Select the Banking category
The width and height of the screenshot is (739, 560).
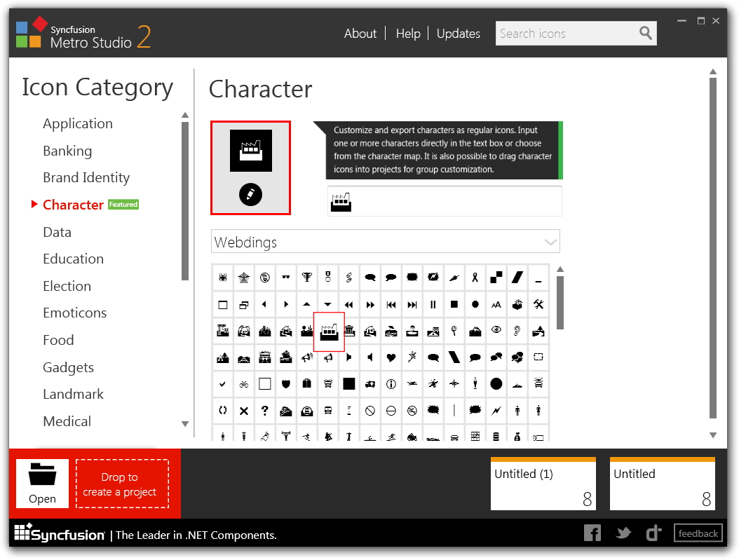point(67,151)
